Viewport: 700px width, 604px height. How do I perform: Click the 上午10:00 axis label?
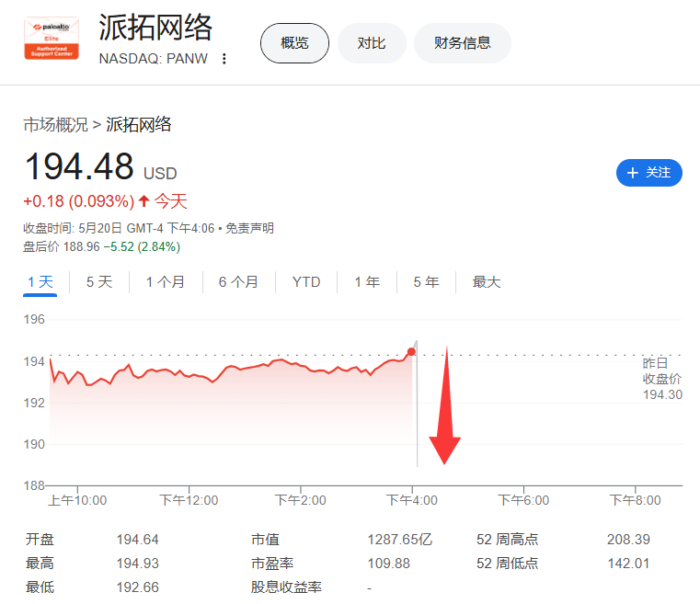tap(77, 500)
